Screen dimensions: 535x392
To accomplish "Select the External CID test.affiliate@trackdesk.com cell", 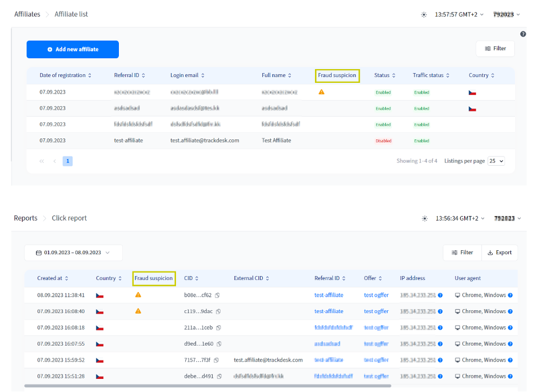I will point(268,360).
